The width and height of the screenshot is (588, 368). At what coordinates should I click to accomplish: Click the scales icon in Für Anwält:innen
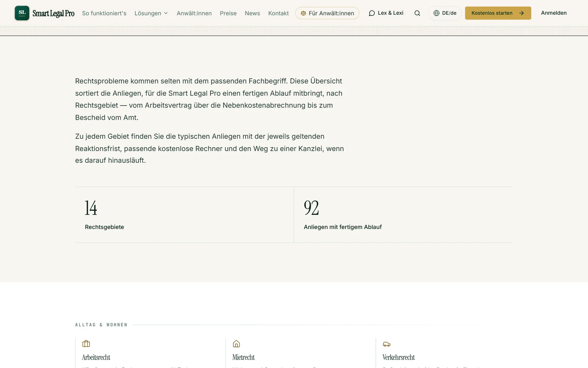click(303, 13)
